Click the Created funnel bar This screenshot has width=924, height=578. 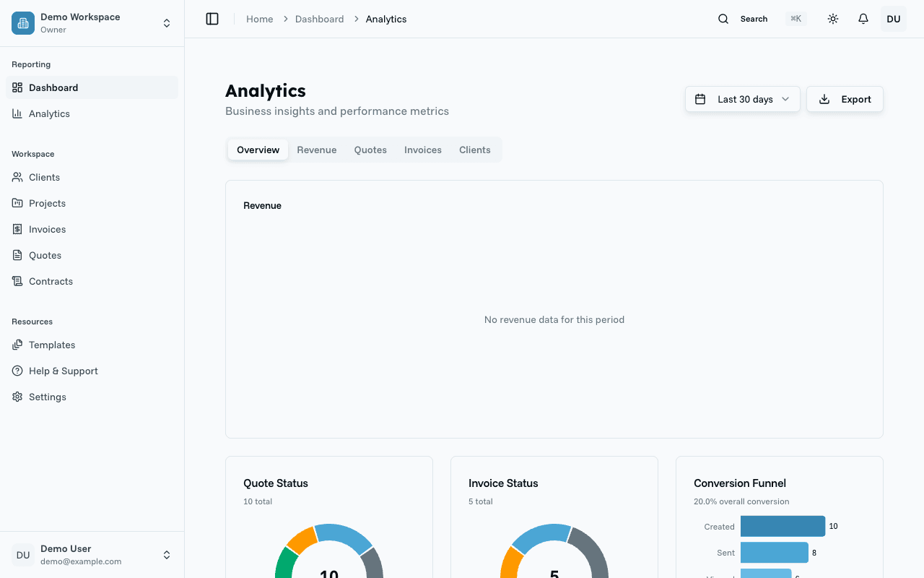(783, 526)
